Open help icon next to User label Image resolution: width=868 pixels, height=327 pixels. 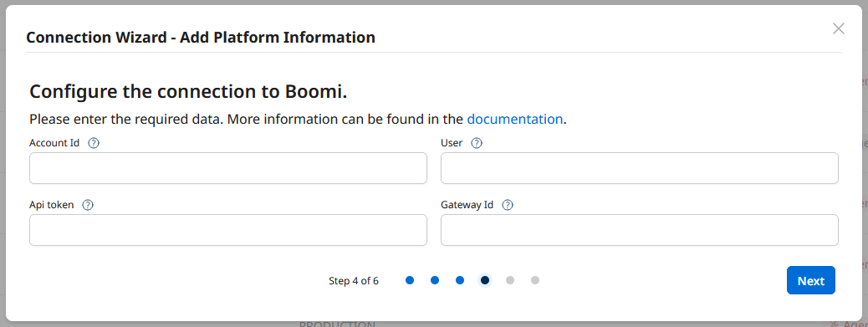[476, 143]
